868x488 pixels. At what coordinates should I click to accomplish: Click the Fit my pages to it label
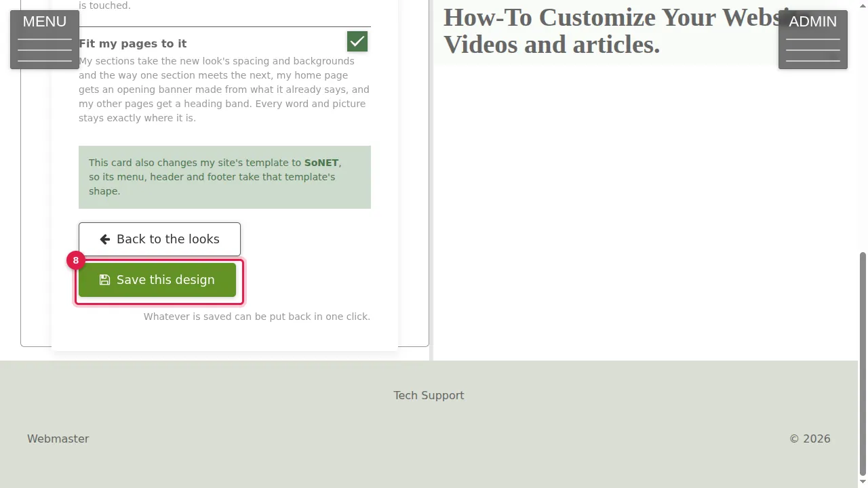point(133,43)
